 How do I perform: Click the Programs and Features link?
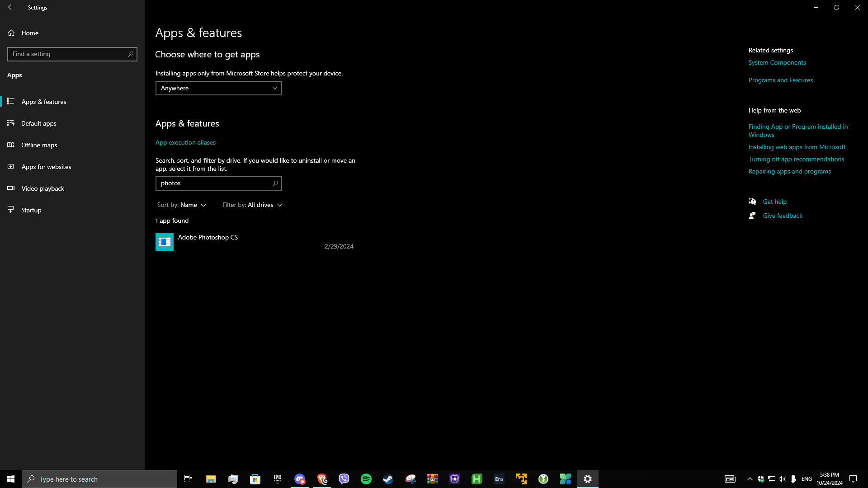tap(780, 80)
